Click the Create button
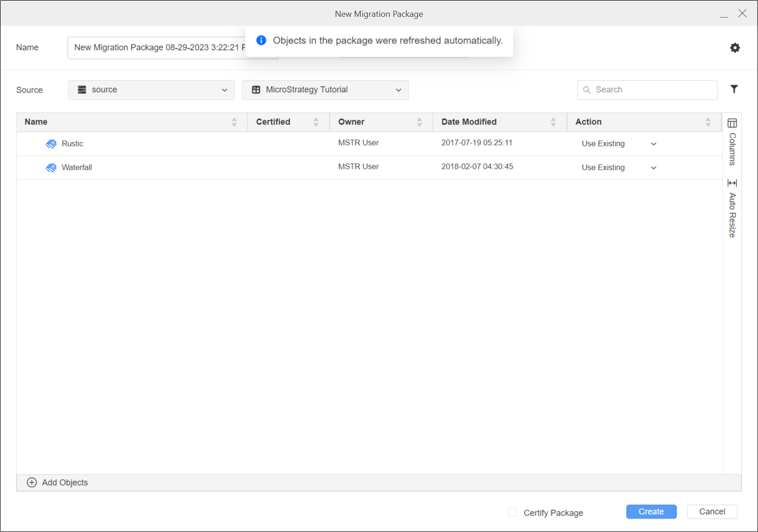This screenshot has width=758, height=532. click(x=651, y=511)
